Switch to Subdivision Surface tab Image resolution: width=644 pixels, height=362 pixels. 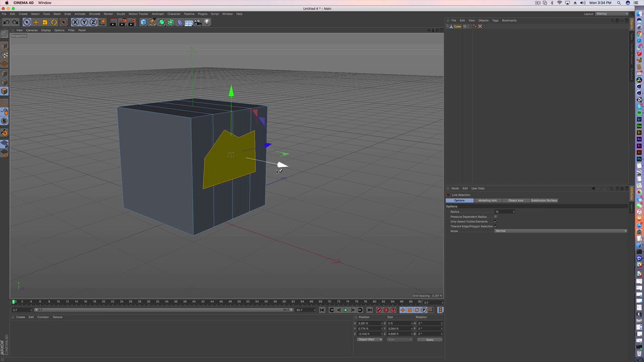(x=543, y=201)
